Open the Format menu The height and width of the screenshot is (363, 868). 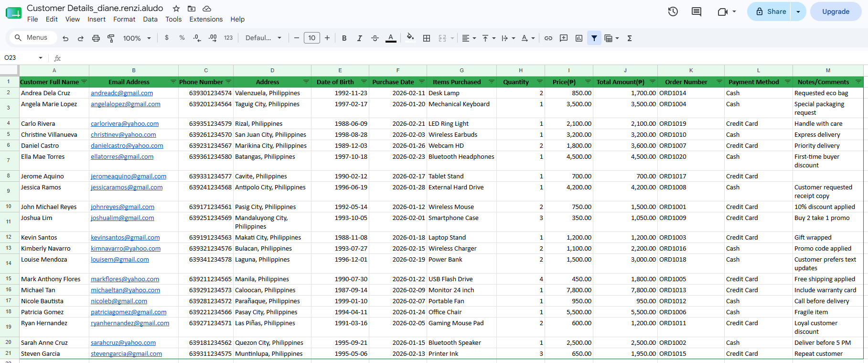point(124,19)
